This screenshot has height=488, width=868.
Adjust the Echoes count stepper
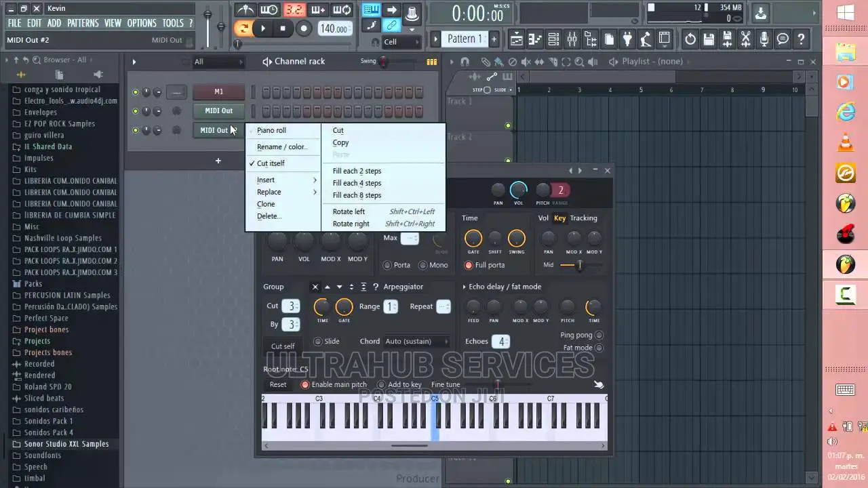501,342
